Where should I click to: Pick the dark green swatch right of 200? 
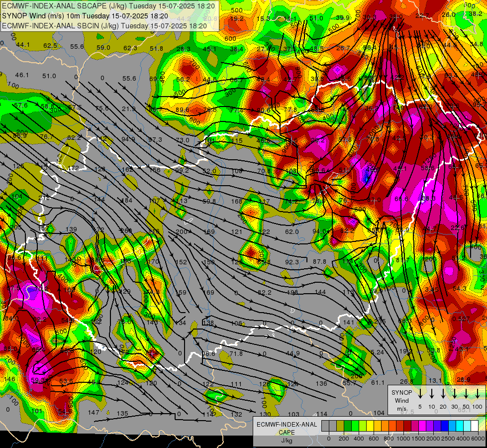(x=348, y=426)
